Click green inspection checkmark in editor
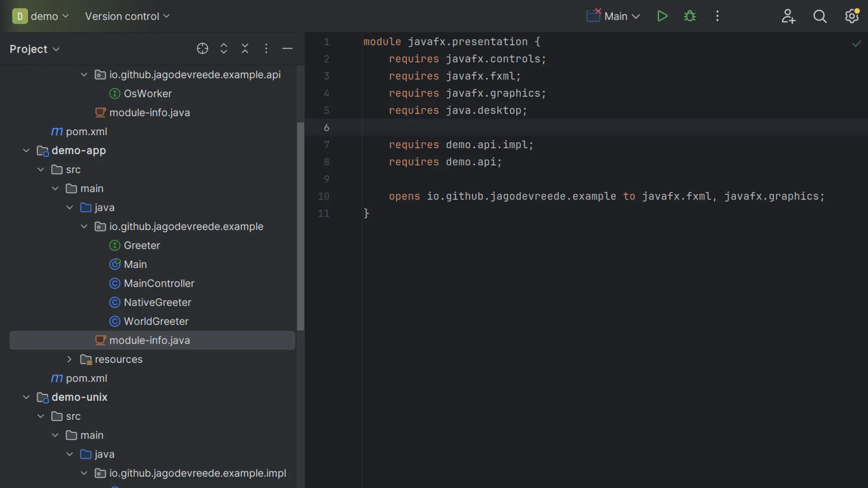This screenshot has width=868, height=488. pyautogui.click(x=857, y=43)
